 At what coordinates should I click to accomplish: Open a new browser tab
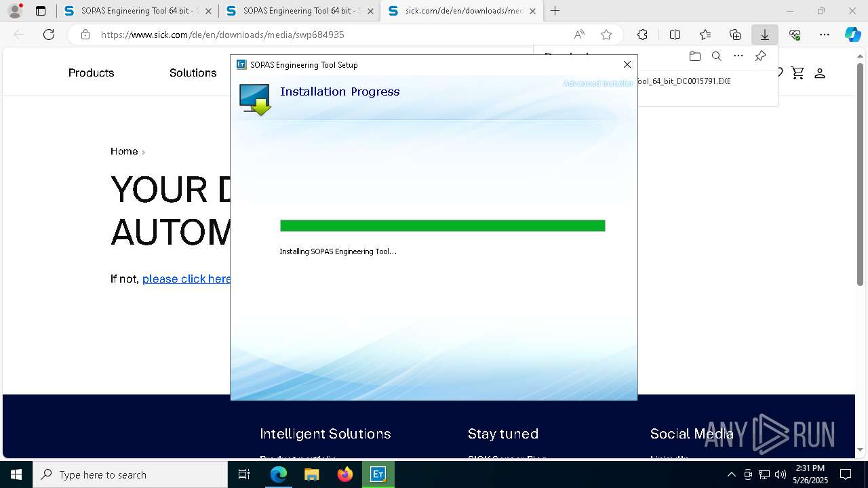pyautogui.click(x=555, y=11)
